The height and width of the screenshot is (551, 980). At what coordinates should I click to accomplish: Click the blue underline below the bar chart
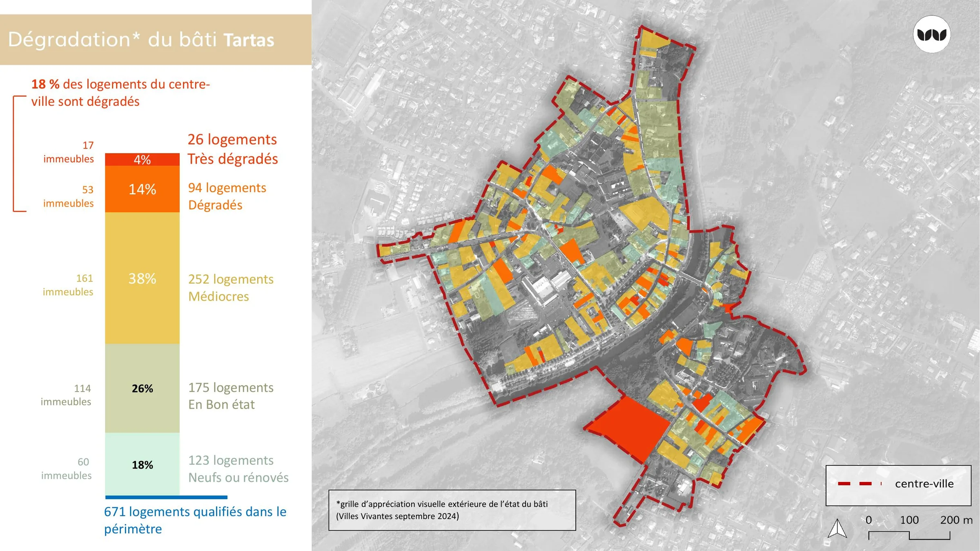[x=166, y=497]
